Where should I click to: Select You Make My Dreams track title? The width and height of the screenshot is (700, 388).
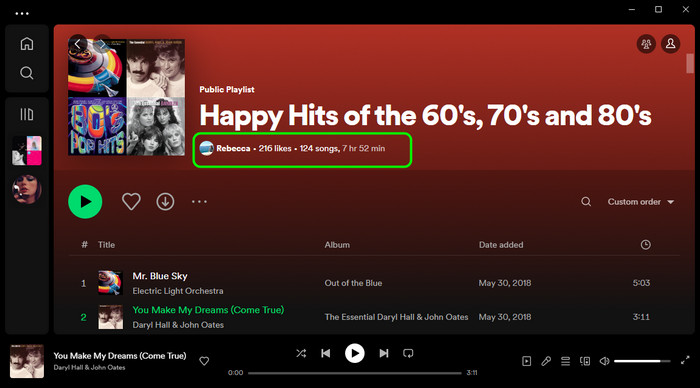click(208, 310)
